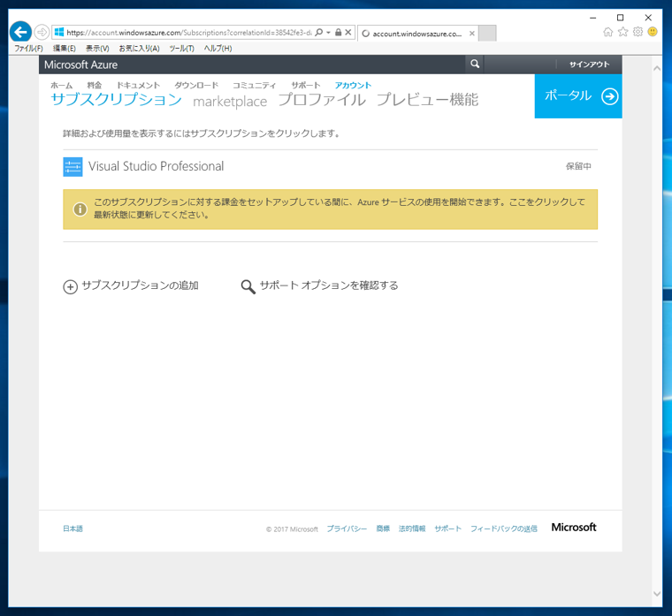
Task: Open the サポート footer link
Action: pos(448,529)
